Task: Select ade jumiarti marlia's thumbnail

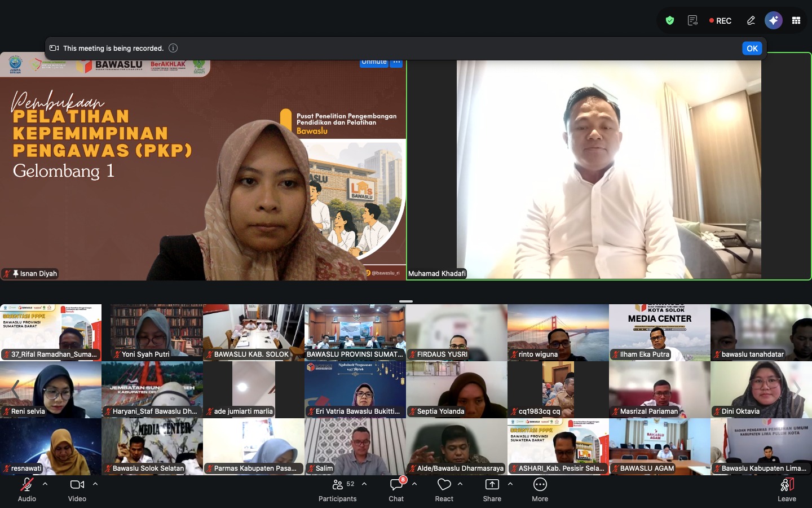Action: coord(254,389)
